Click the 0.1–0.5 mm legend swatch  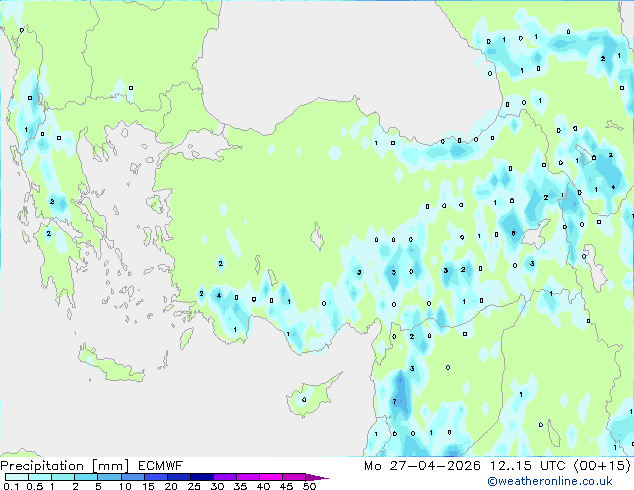pyautogui.click(x=17, y=477)
